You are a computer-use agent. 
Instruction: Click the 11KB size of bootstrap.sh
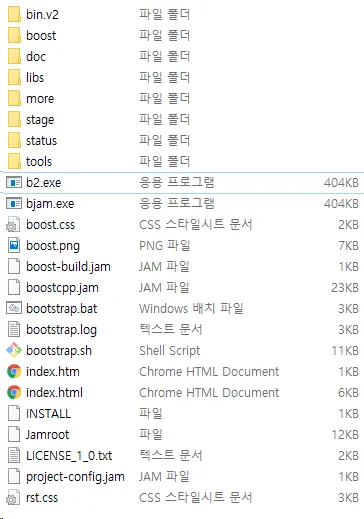345,351
